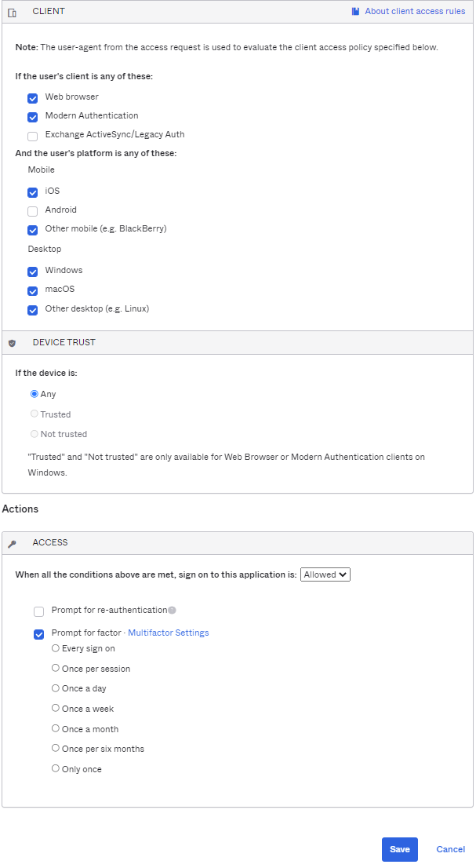Uncheck the Web browser checkbox
476x868 pixels.
pyautogui.click(x=33, y=98)
